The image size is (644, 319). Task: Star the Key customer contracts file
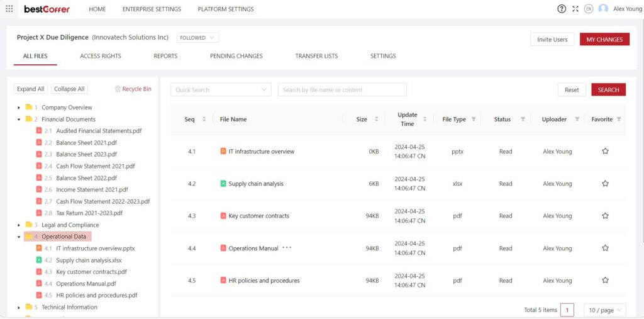(605, 216)
